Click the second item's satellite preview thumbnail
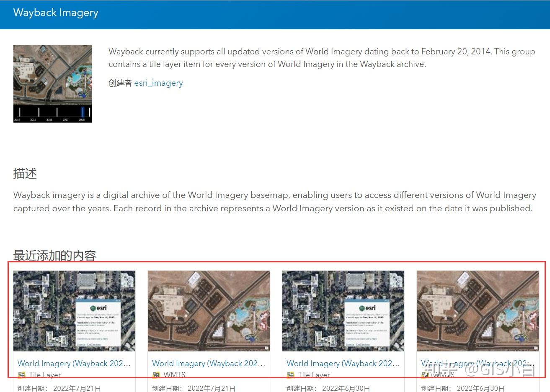The width and height of the screenshot is (550, 392). (x=209, y=311)
